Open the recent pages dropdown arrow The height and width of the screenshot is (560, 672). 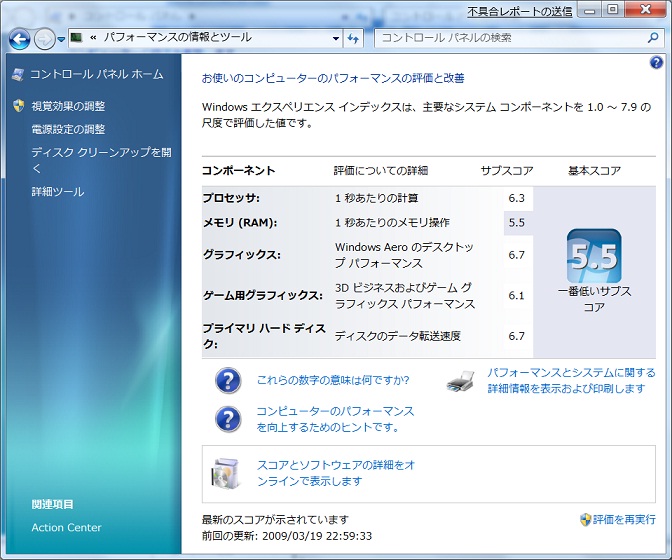point(62,39)
